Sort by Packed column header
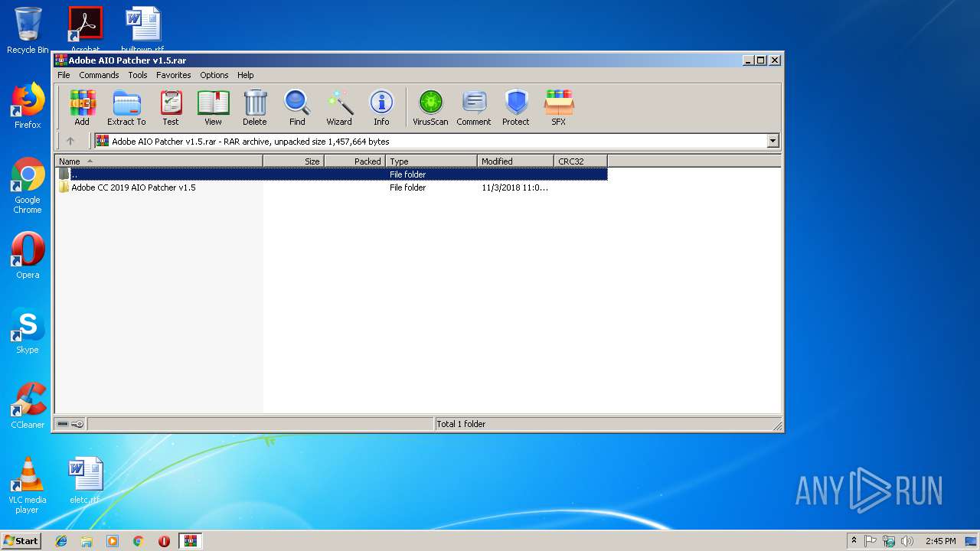980x551 pixels. [355, 161]
